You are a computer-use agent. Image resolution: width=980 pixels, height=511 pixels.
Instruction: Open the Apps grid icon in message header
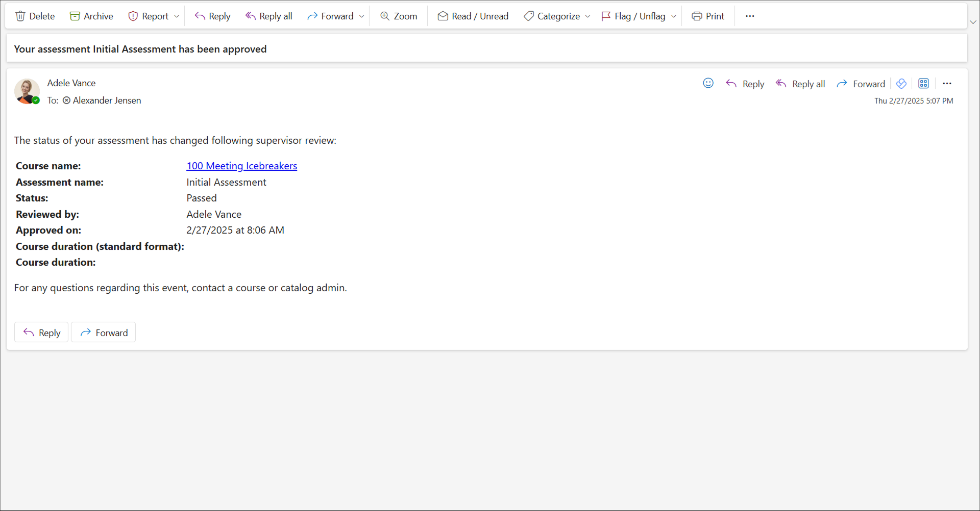click(923, 84)
